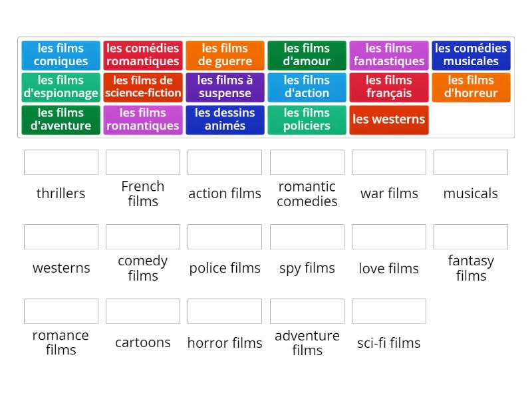Screen dimensions: 532x399
Task: Select the 'les comédies romantiques' tile
Action: tap(143, 55)
